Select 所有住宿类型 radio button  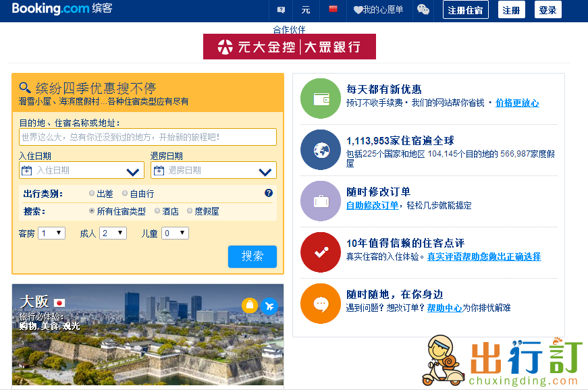coord(92,211)
